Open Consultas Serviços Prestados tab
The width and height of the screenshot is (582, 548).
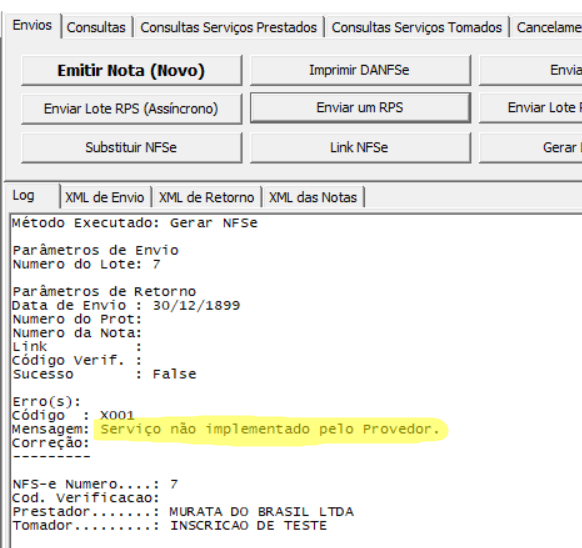pyautogui.click(x=229, y=27)
